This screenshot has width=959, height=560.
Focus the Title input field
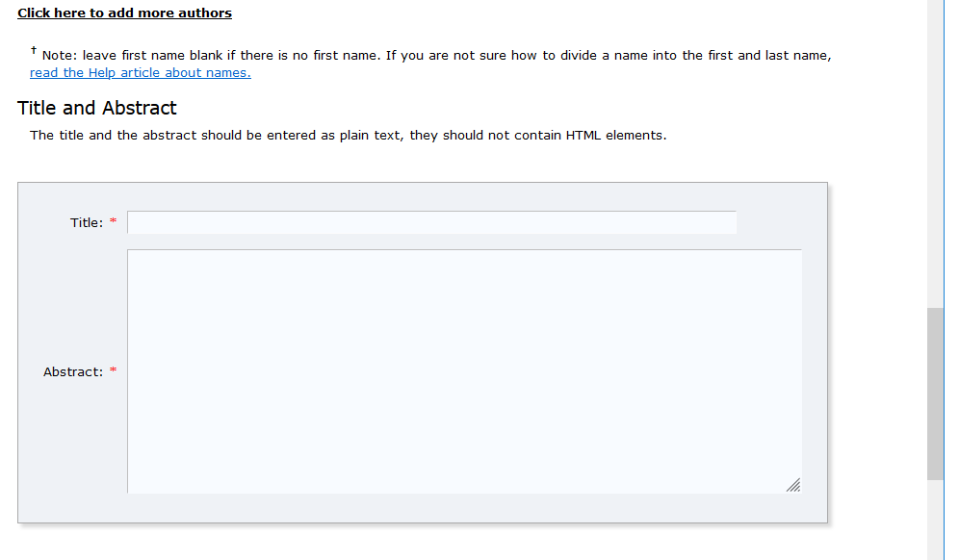(x=431, y=222)
